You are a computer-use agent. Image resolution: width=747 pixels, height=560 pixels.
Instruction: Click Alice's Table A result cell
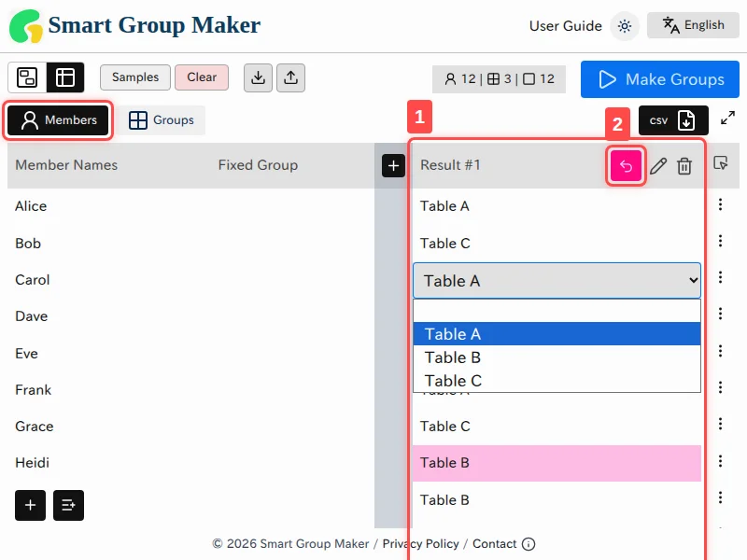(557, 206)
